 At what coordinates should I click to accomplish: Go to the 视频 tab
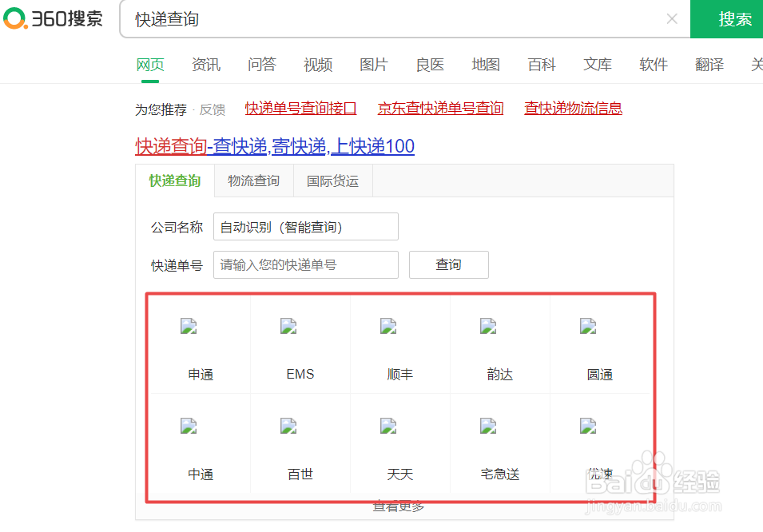pyautogui.click(x=318, y=64)
